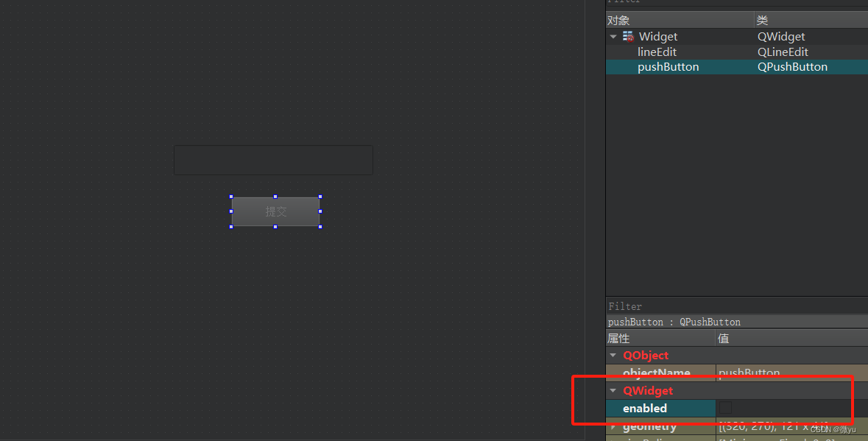Screen dimensions: 868x441
Task: Select Widget row in object tree
Action: (x=737, y=37)
